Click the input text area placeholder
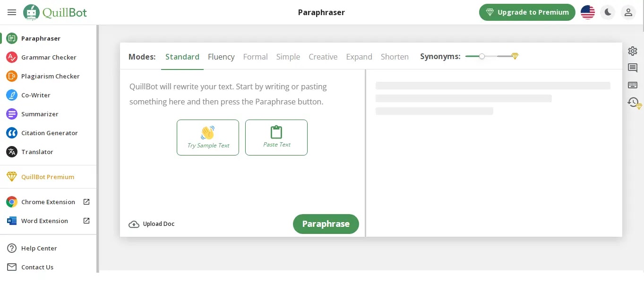The width and height of the screenshot is (644, 302). tap(228, 94)
